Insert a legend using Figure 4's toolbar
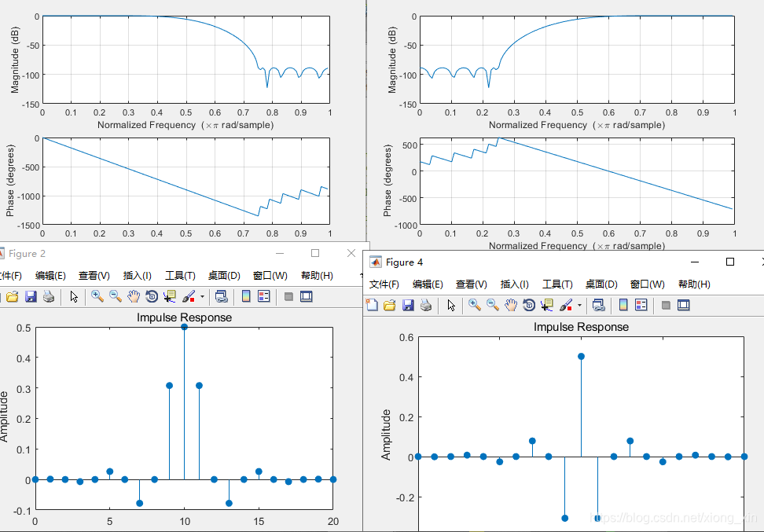This screenshot has width=764, height=532. [x=640, y=306]
